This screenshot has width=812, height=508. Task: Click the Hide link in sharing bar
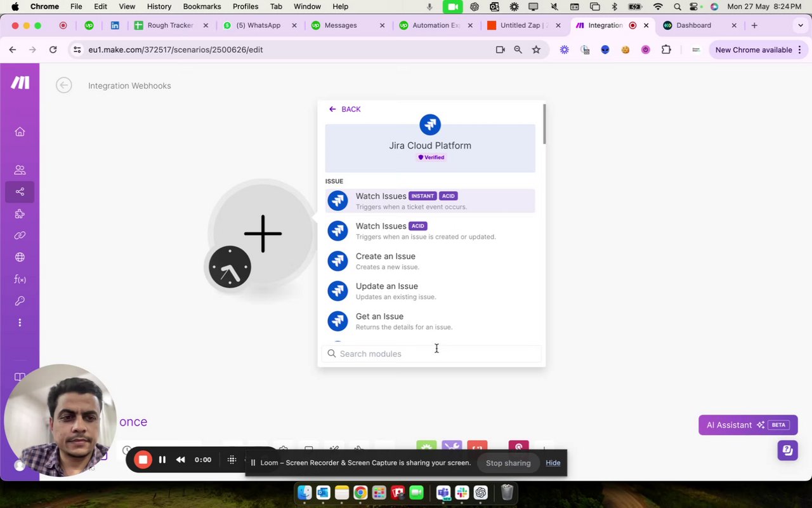pos(553,463)
